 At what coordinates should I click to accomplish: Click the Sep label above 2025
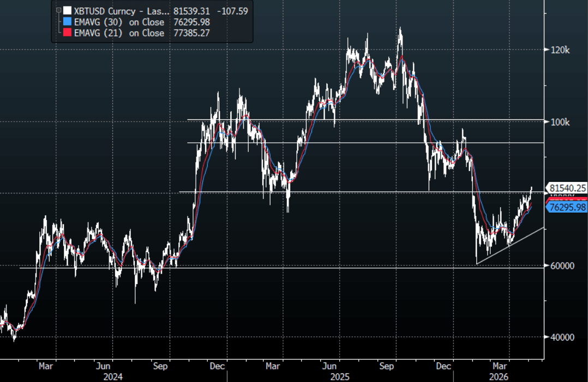[x=387, y=366]
